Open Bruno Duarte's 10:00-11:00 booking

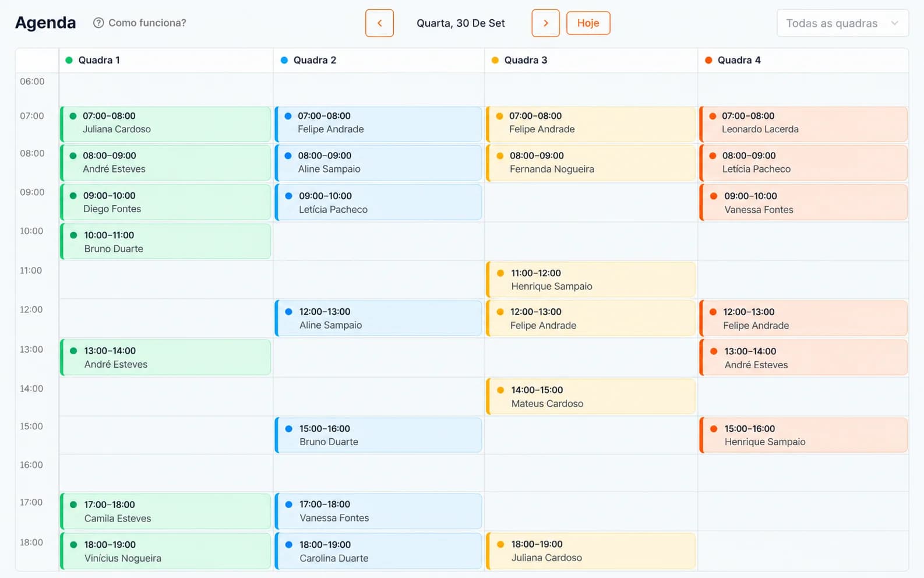(x=165, y=241)
